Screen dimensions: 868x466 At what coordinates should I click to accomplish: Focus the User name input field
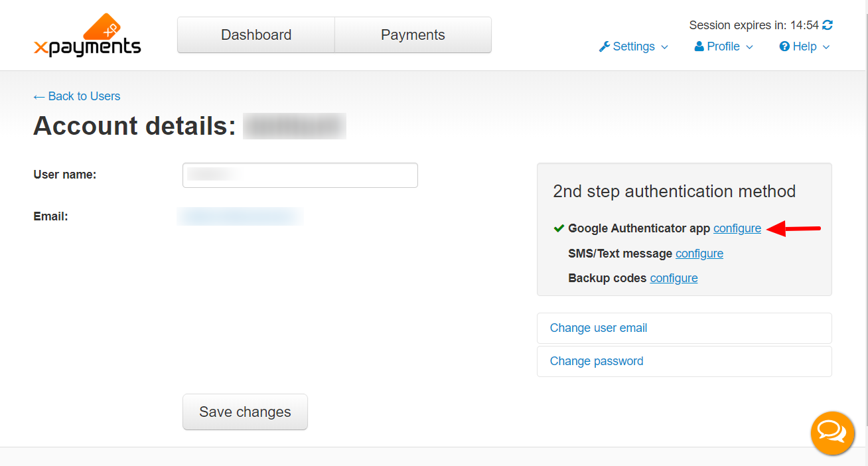(x=300, y=175)
